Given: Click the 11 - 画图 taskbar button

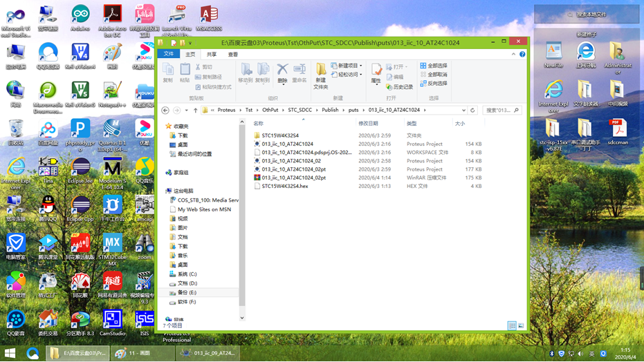Looking at the screenshot, I should [142, 353].
